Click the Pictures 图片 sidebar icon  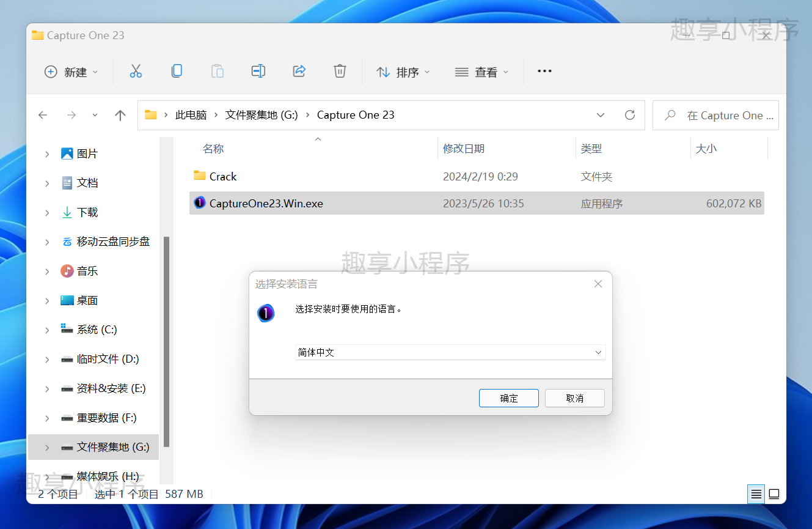tap(67, 154)
